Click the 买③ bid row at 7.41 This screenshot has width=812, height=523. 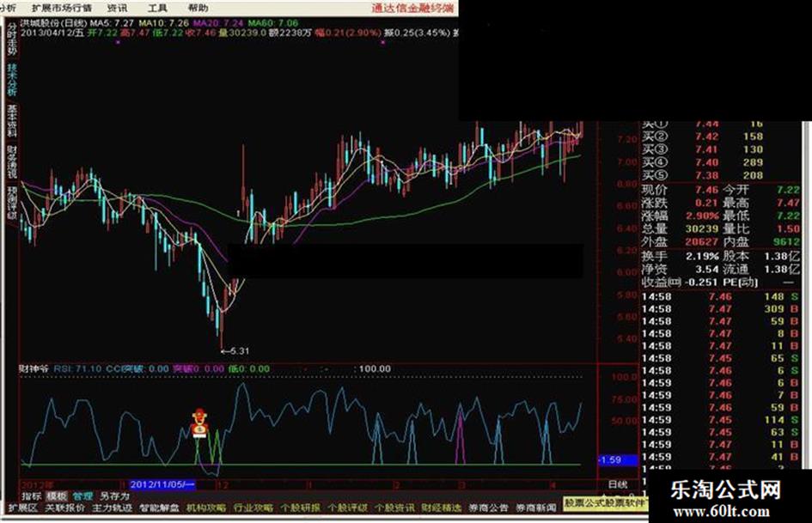click(703, 149)
